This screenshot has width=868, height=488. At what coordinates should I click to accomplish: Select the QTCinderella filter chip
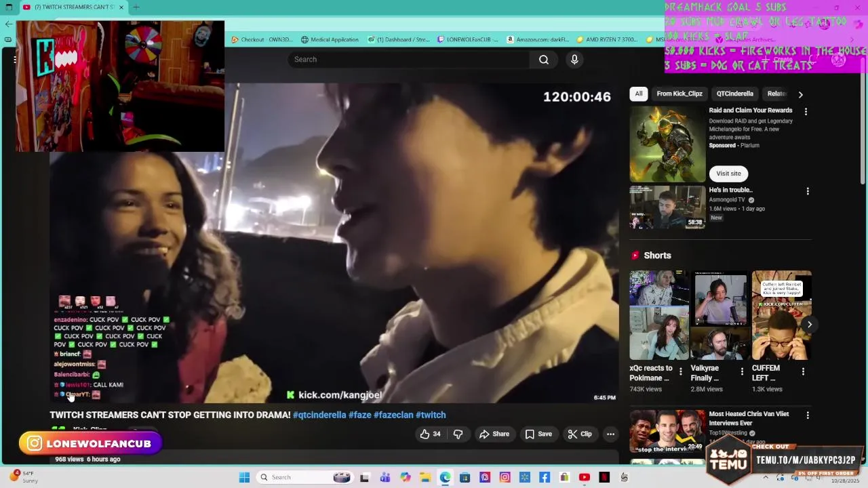[735, 94]
